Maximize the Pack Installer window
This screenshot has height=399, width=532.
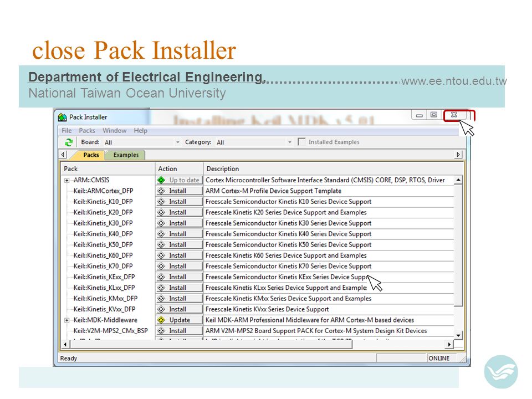433,115
